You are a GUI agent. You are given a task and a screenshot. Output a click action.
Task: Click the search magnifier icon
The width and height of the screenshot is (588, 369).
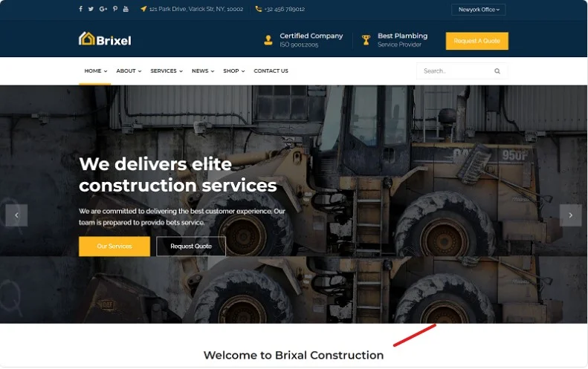[x=497, y=71]
